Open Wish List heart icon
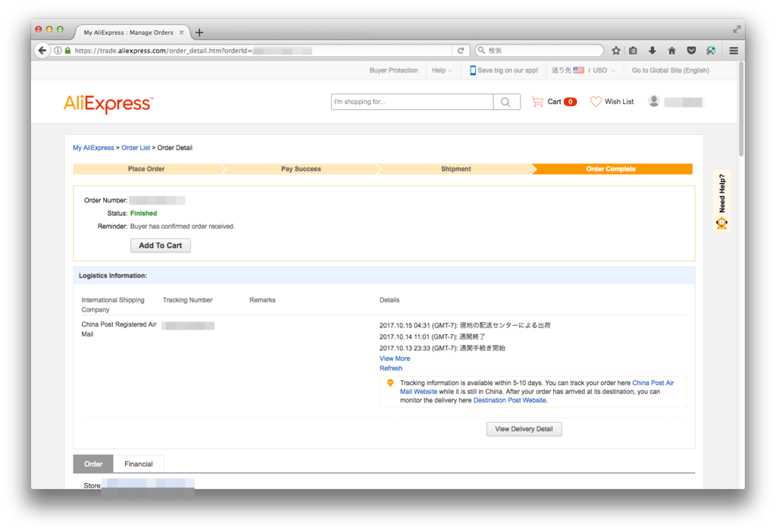This screenshot has width=776, height=532. tap(596, 102)
